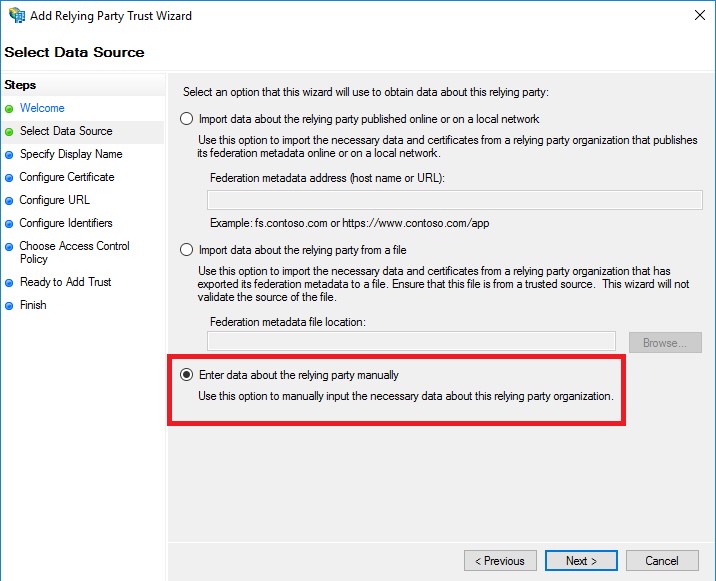The height and width of the screenshot is (581, 716).
Task: Select import data from a file option
Action: coord(186,250)
